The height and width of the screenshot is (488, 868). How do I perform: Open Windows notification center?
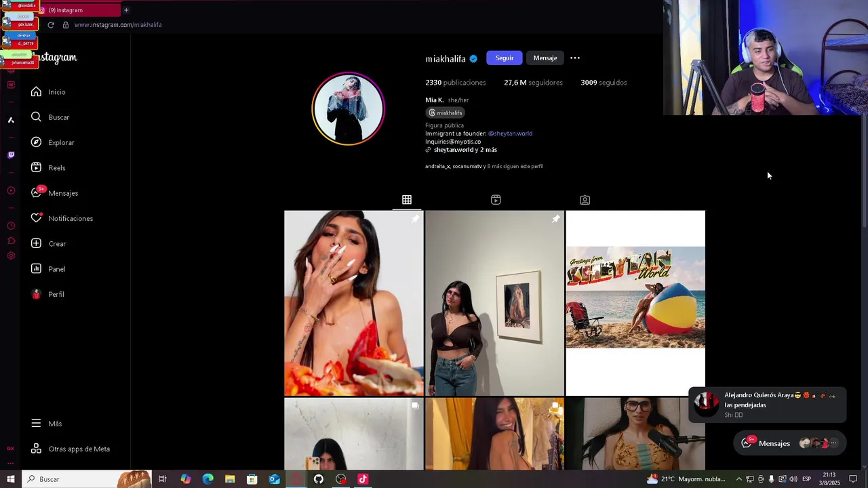(853, 479)
